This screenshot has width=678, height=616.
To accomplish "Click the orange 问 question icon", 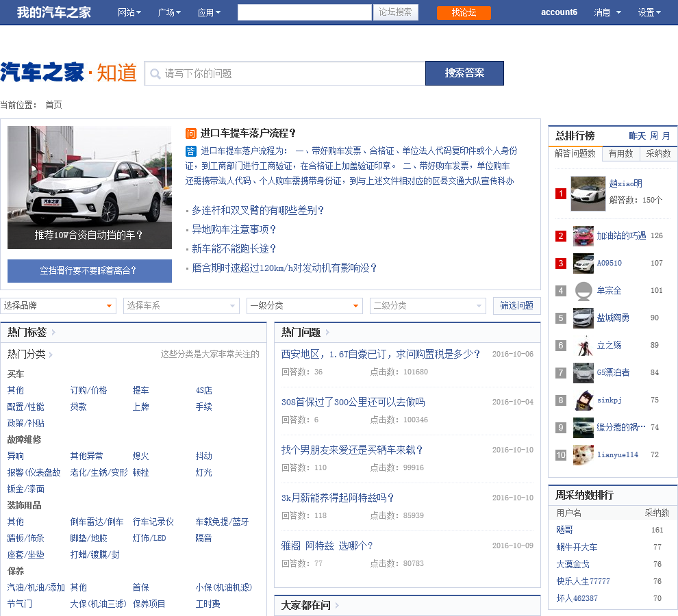I will point(190,133).
